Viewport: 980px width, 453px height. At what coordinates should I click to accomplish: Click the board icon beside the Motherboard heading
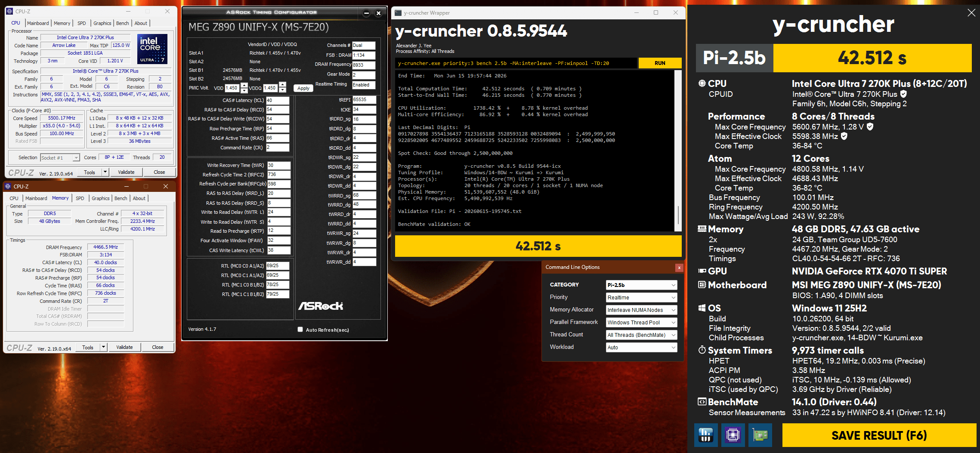point(702,285)
